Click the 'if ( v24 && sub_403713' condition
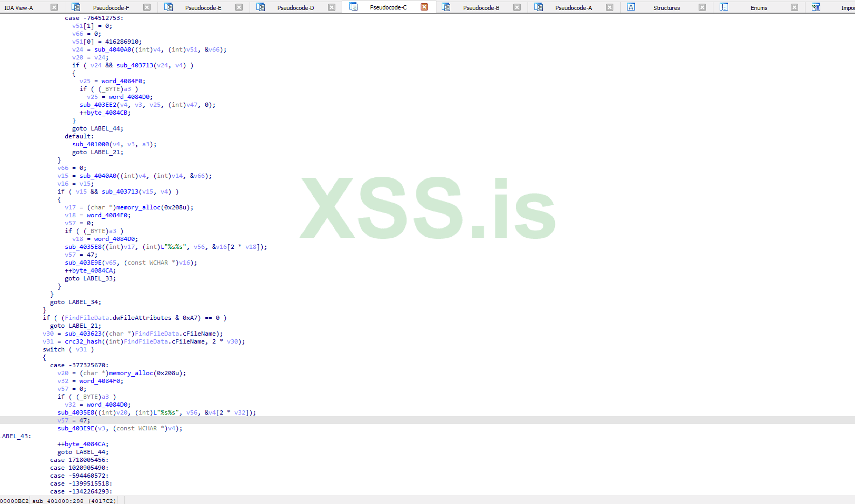855x504 pixels. [133, 65]
